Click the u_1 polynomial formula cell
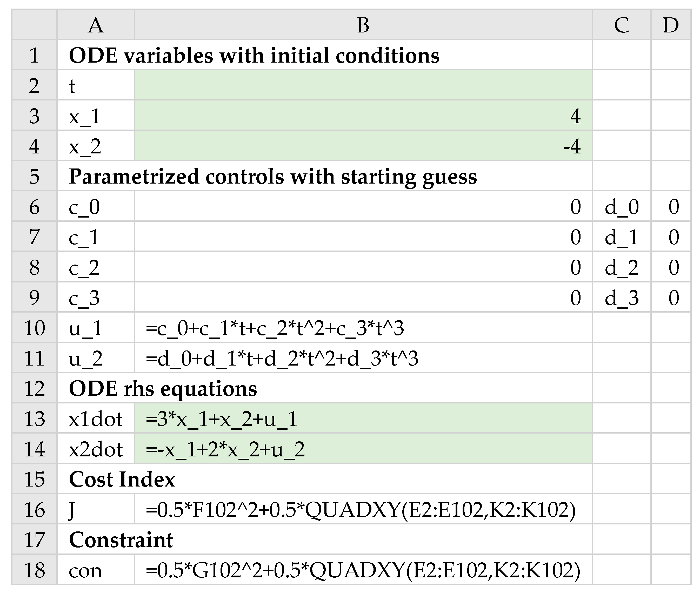Screen dimensions: 700x594 pyautogui.click(x=363, y=328)
